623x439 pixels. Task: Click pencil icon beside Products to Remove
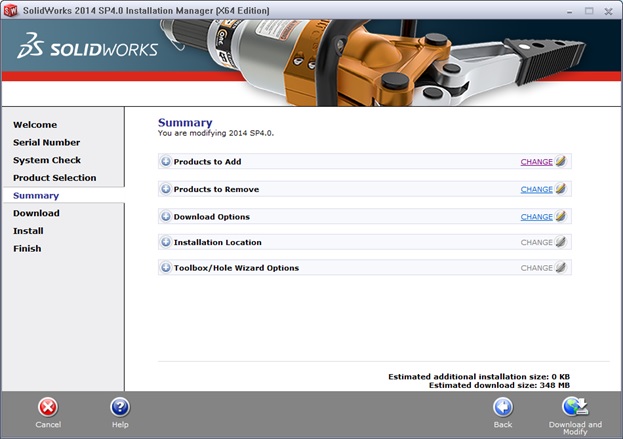561,189
